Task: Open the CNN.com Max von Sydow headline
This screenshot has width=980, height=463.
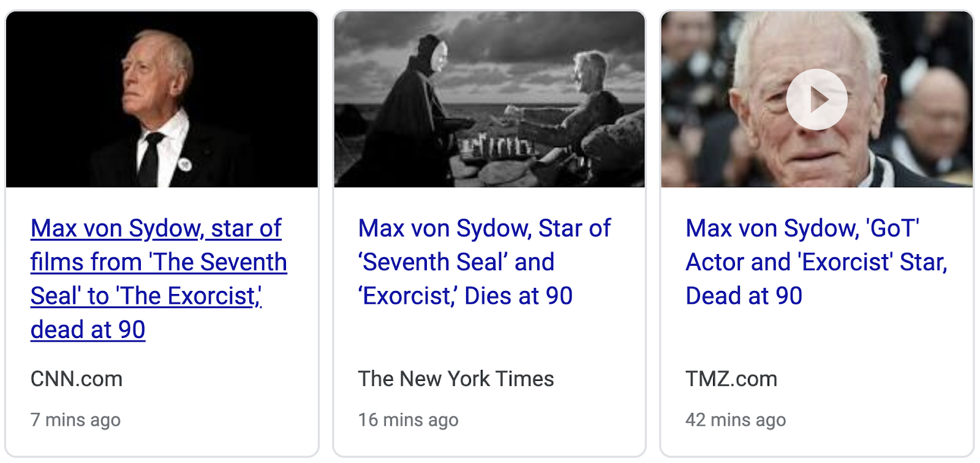Action: pos(156,228)
